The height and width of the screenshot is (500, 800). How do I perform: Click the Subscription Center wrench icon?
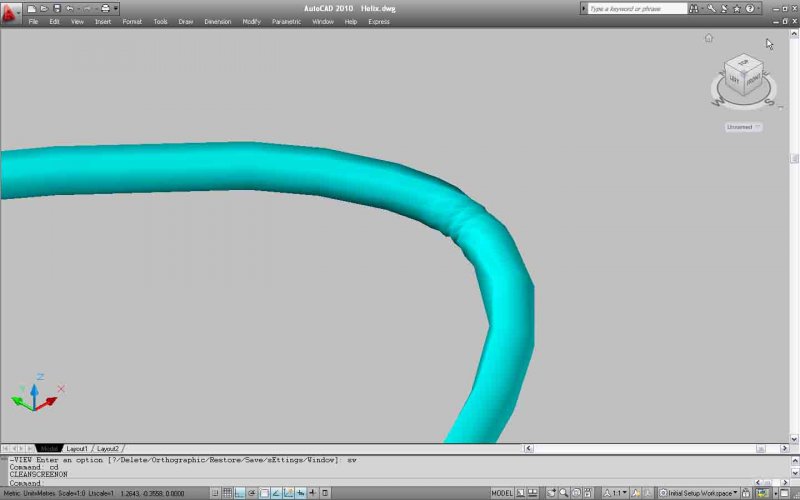(x=711, y=9)
